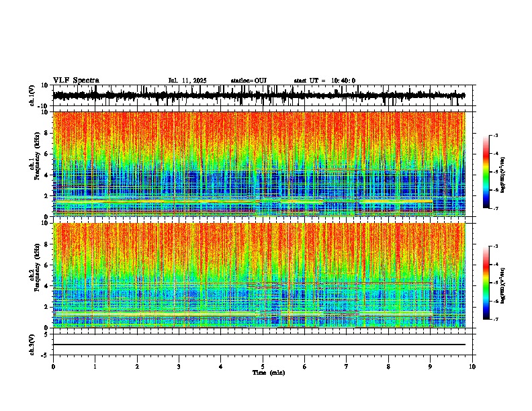Click the time axis tick label 9
Viewport: 532px width, 411px height.
point(430,367)
